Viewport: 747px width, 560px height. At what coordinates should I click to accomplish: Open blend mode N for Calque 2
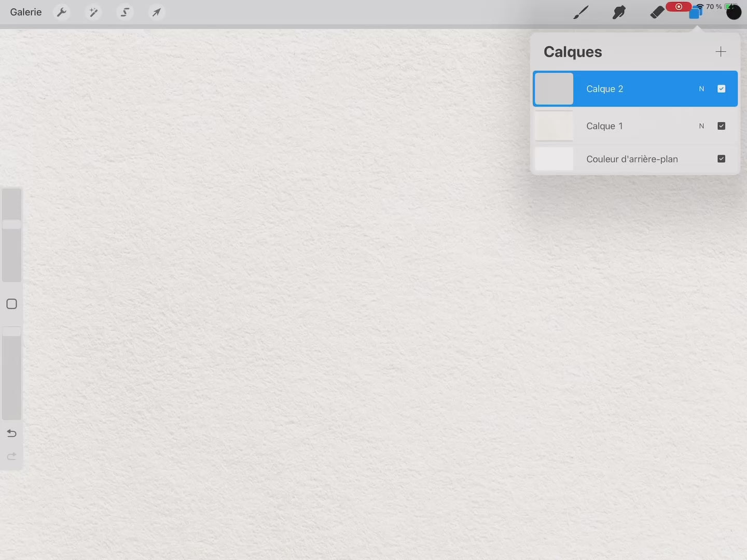[x=701, y=89]
